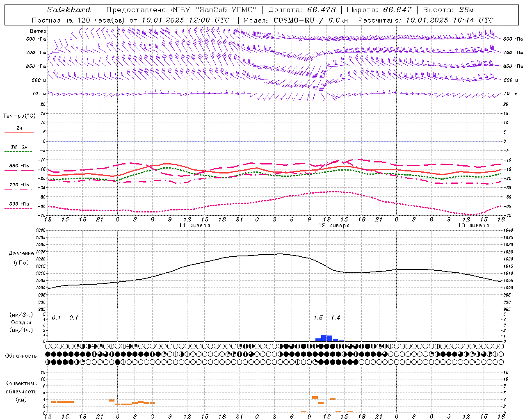
Task: Click the '1.5' precipitation total value
Action: pos(318,317)
